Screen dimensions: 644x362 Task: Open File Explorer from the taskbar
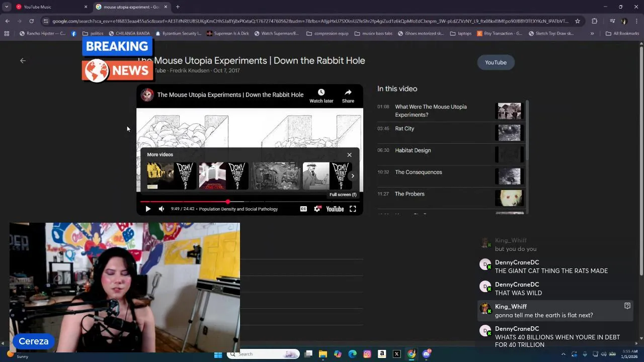323,354
